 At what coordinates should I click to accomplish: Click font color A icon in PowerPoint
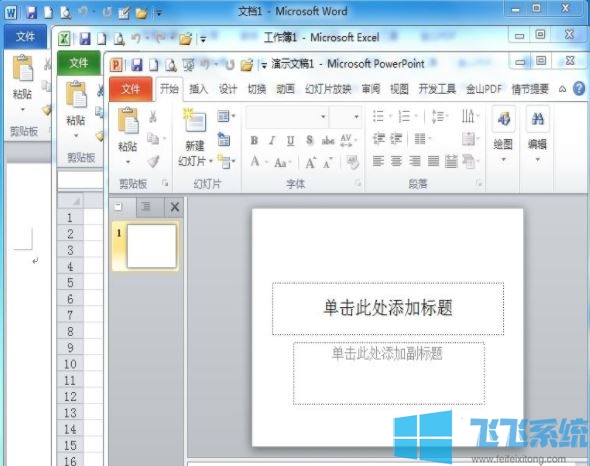pyautogui.click(x=255, y=162)
